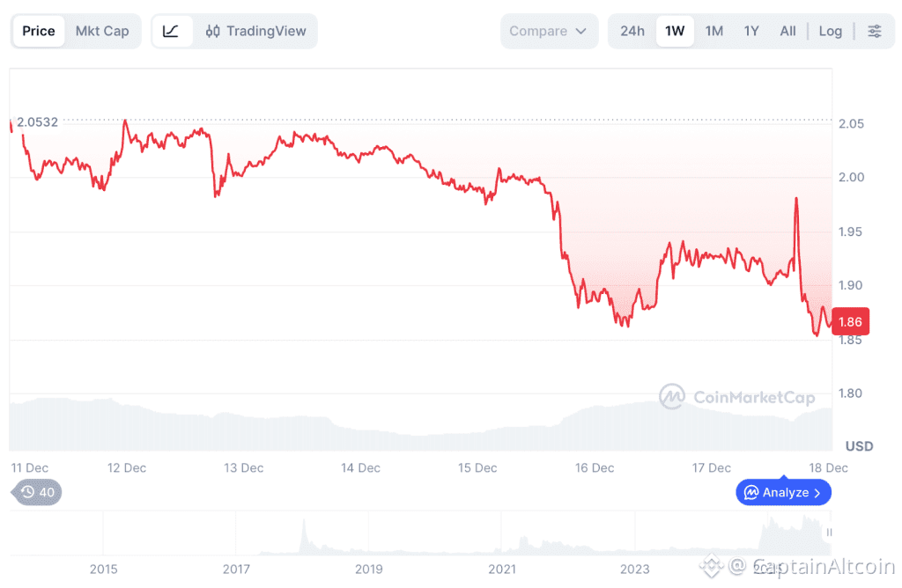Click the line chart view icon
The image size is (902, 588).
click(x=171, y=31)
